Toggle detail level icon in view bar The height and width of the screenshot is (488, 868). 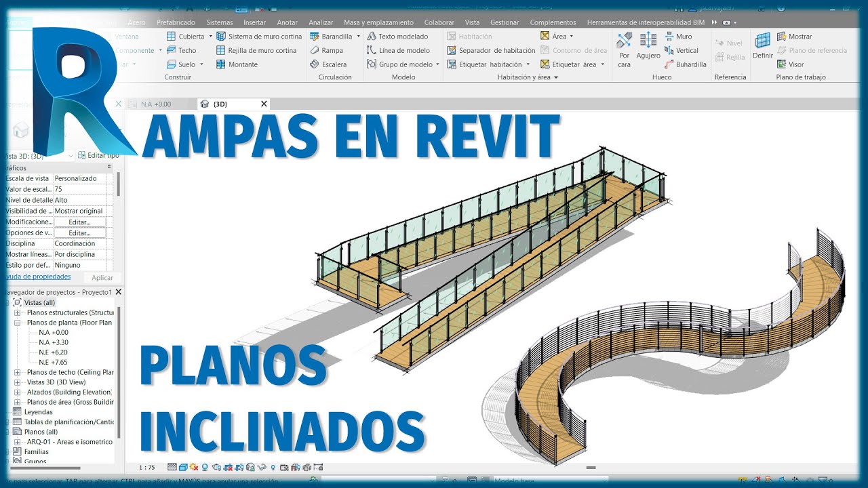[x=172, y=467]
